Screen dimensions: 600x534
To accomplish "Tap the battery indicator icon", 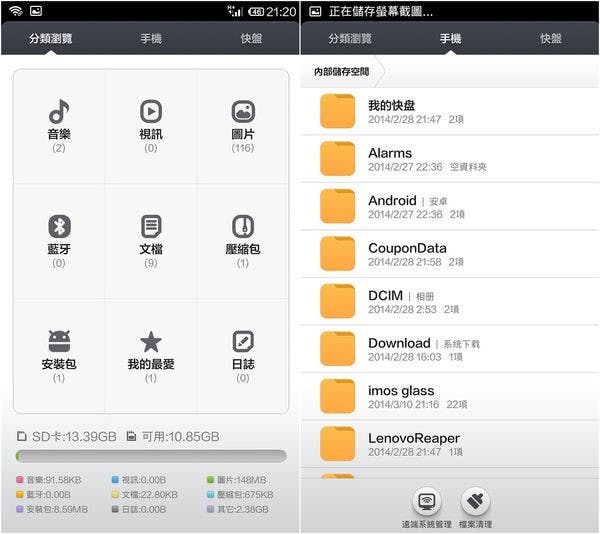I will tap(256, 11).
